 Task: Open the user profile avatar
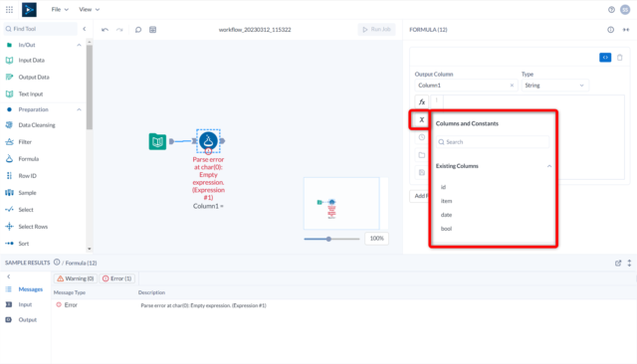[625, 10]
